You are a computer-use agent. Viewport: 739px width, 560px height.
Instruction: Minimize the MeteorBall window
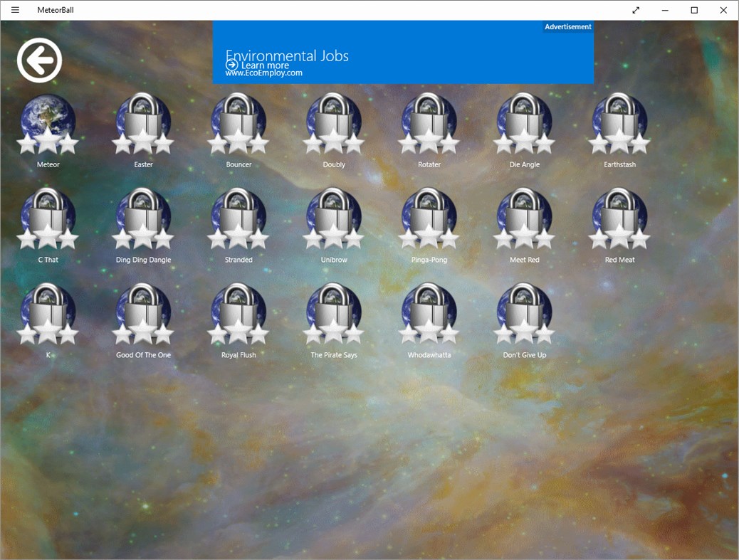point(665,10)
